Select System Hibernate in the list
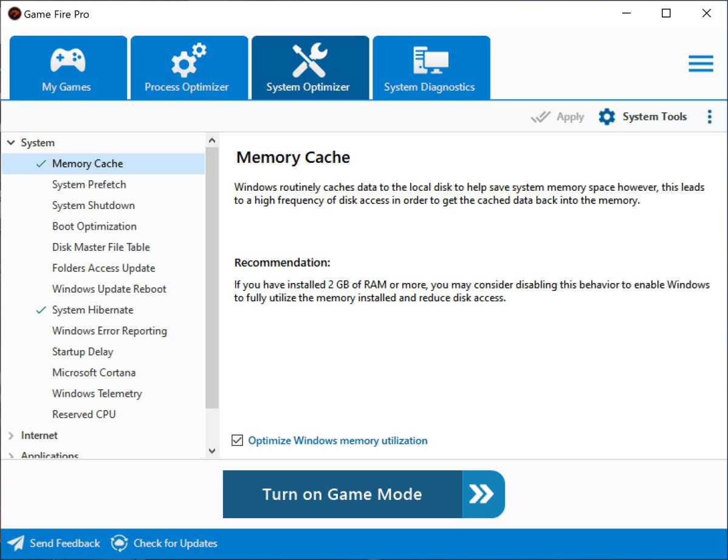Image resolution: width=728 pixels, height=560 pixels. pos(92,310)
